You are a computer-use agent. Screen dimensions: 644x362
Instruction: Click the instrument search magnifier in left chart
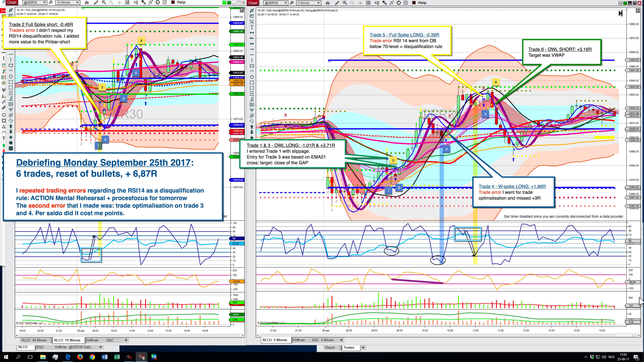pyautogui.click(x=50, y=3)
